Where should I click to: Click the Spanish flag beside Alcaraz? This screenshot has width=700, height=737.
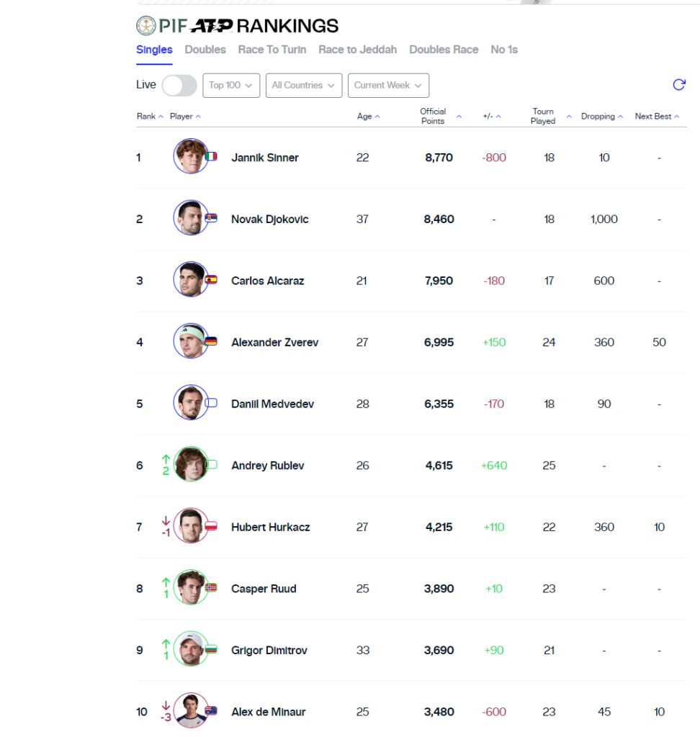pyautogui.click(x=211, y=280)
